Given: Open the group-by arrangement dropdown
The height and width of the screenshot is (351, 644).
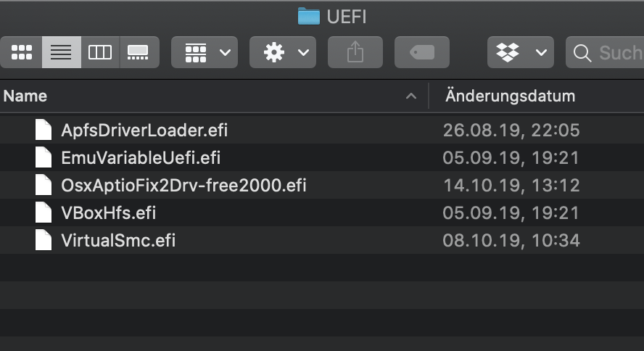Looking at the screenshot, I should coord(205,53).
